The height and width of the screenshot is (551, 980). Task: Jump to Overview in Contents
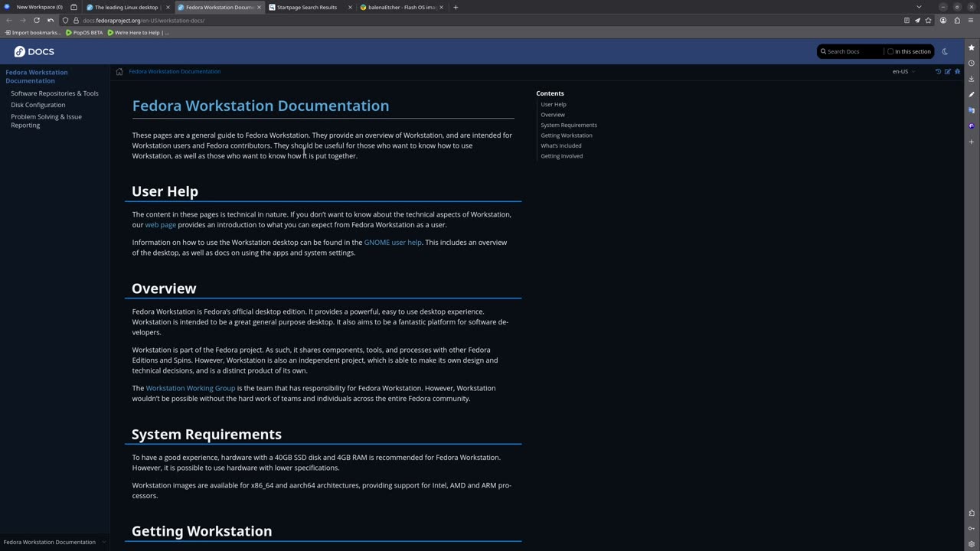click(x=553, y=115)
